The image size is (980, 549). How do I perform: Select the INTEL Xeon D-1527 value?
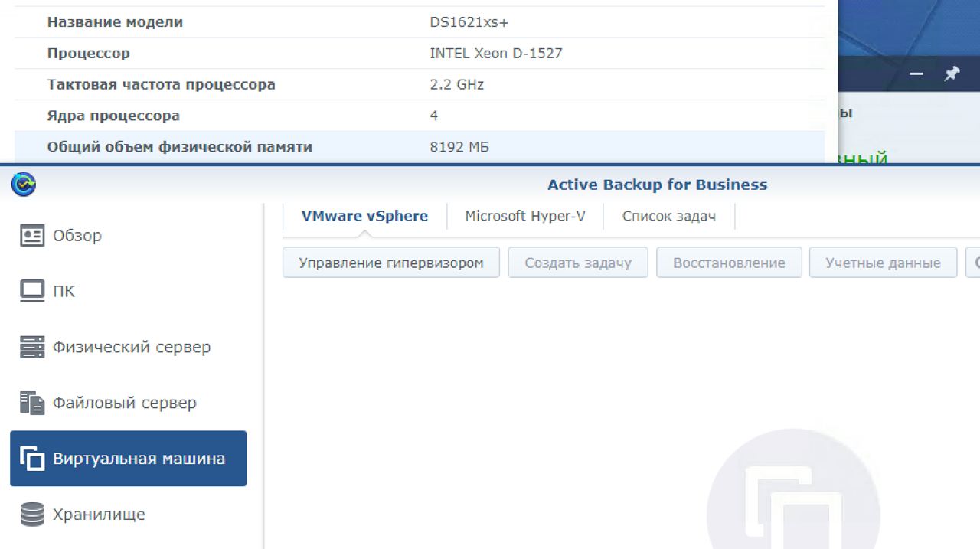[496, 54]
